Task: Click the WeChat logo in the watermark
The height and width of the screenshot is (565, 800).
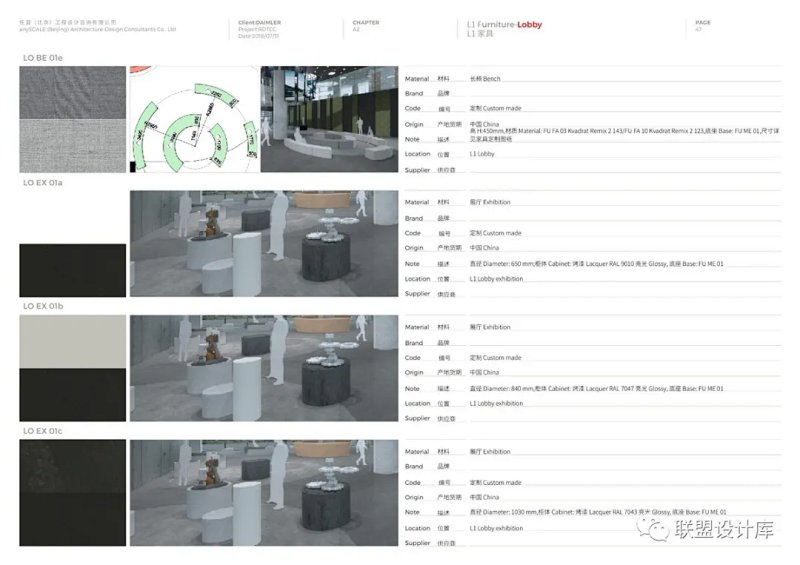Action: (x=658, y=528)
